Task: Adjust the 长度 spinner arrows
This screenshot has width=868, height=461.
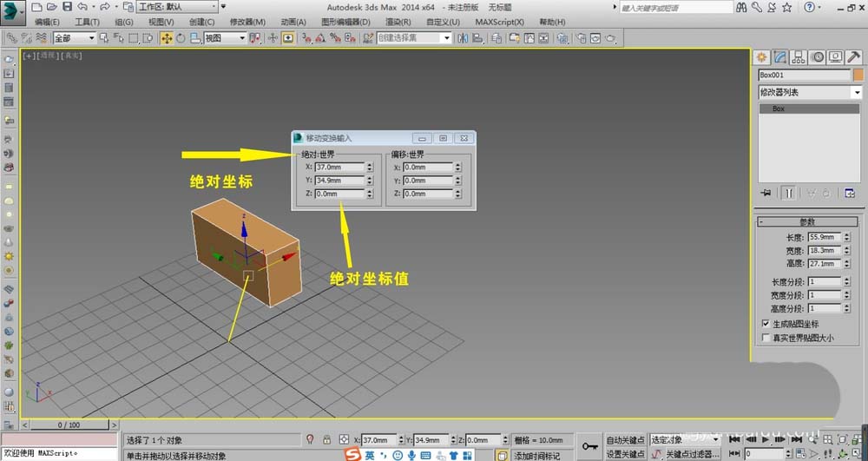Action: (846, 237)
